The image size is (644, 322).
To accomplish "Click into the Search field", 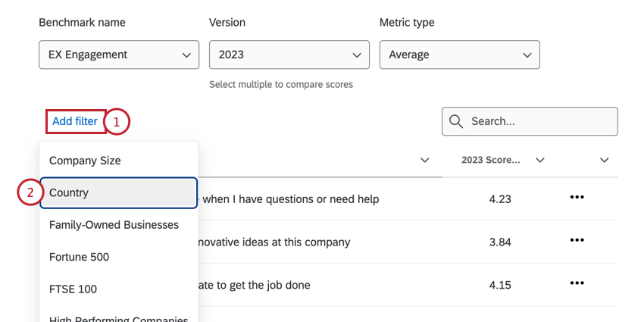I will click(x=538, y=121).
